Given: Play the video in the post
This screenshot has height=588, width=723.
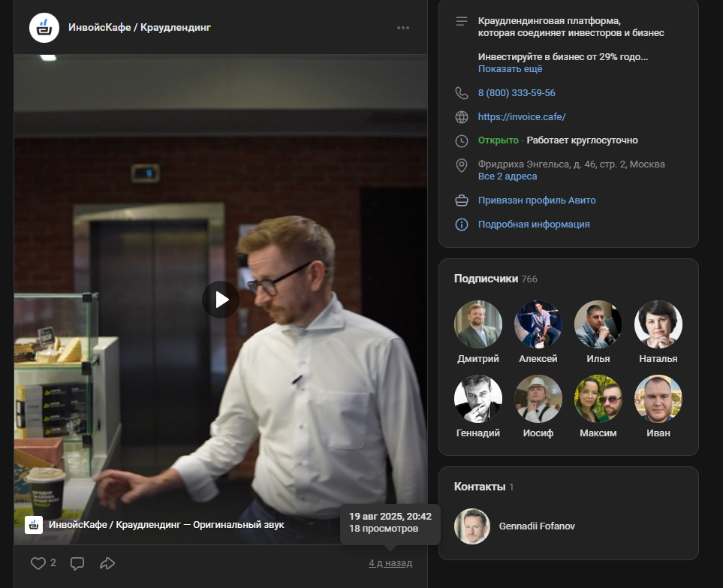Looking at the screenshot, I should (x=221, y=300).
